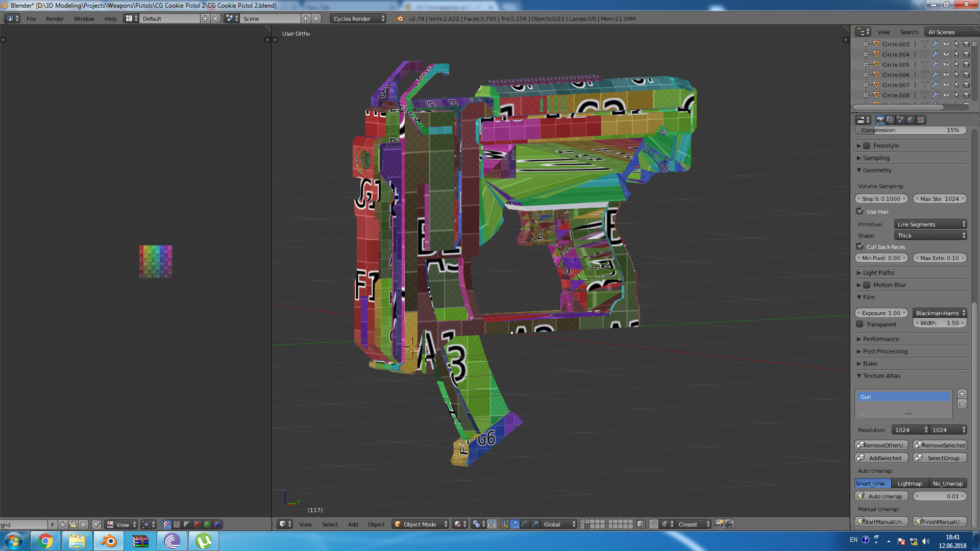Open the Object Mode dropdown
The width and height of the screenshot is (980, 551).
click(421, 524)
